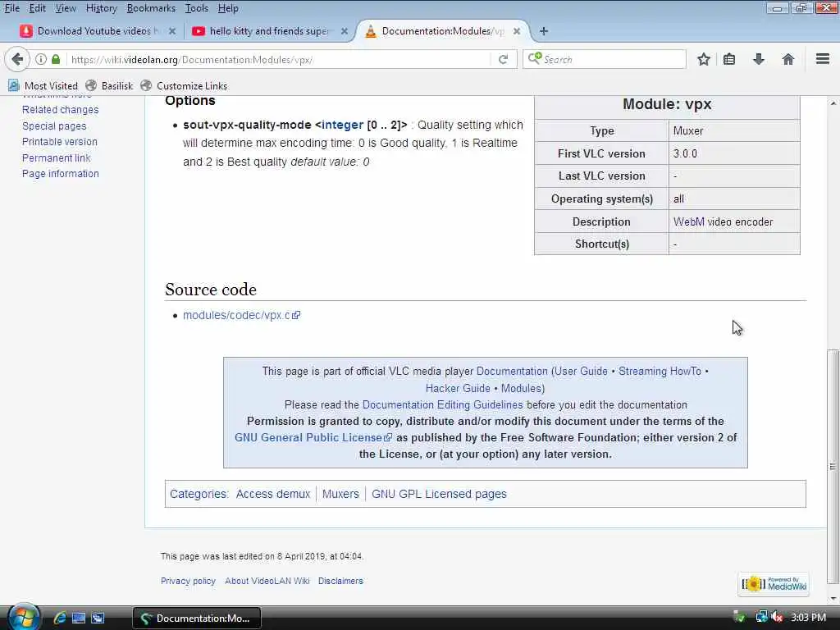The image size is (840, 630).
Task: Click the page vertical scrollbar thumb
Action: coord(833,466)
